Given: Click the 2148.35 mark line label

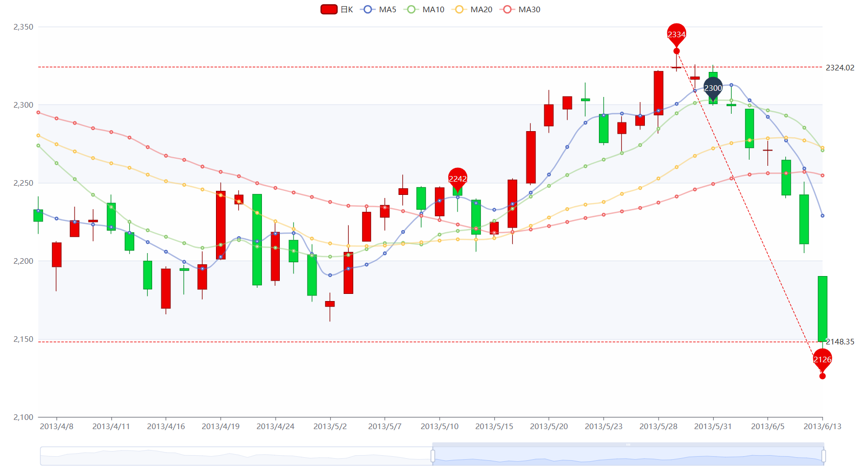Looking at the screenshot, I should click(x=840, y=342).
